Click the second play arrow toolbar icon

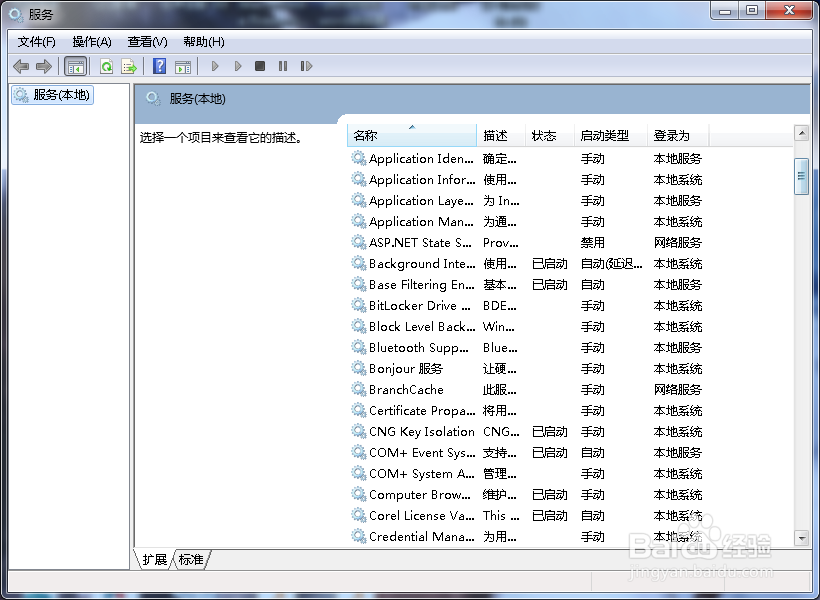click(238, 66)
